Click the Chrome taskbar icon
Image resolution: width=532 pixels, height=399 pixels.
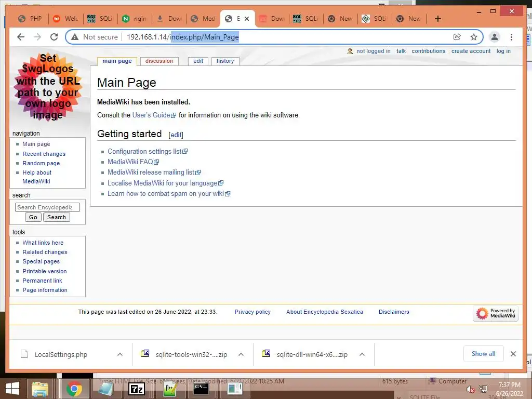[74, 389]
